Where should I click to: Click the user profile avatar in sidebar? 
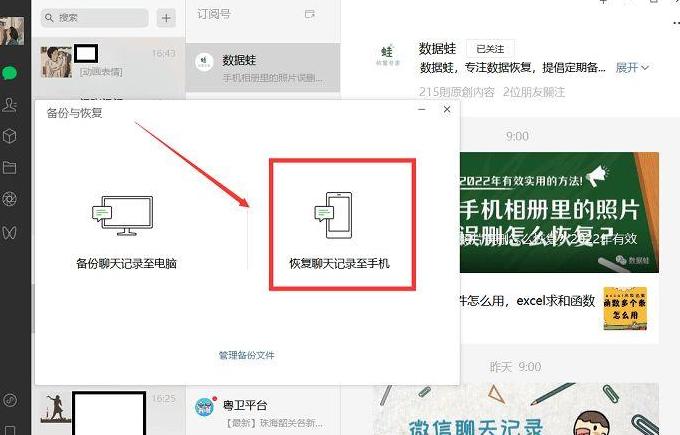coord(12,31)
